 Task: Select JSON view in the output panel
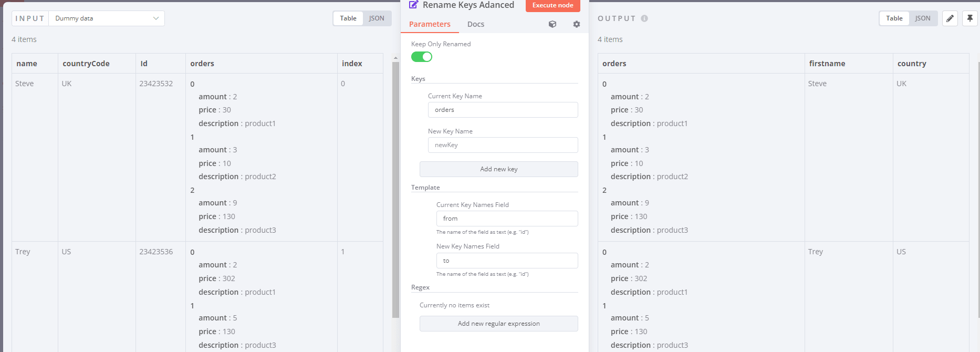point(923,18)
